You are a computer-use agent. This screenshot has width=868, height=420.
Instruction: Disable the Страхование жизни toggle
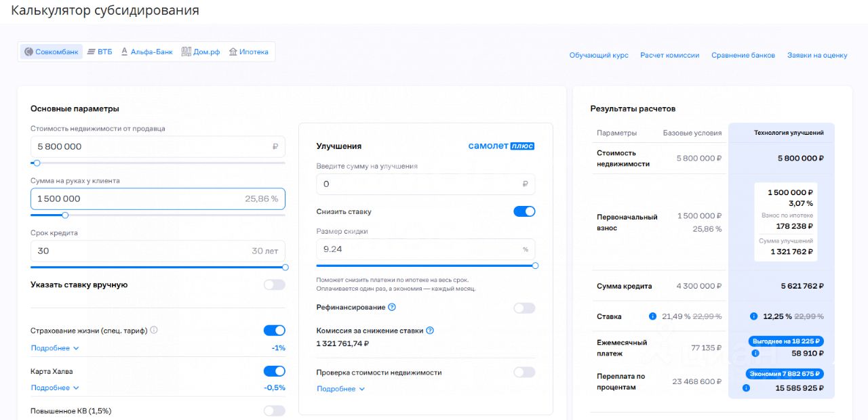point(275,331)
